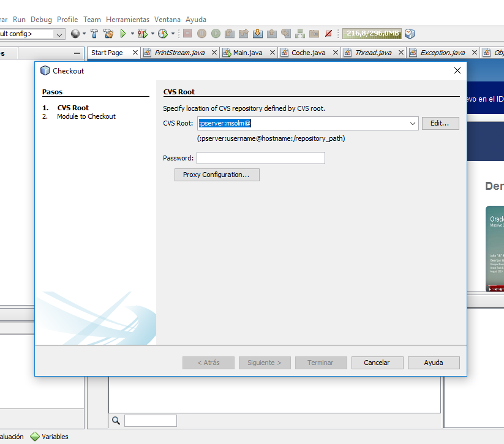Image resolution: width=504 pixels, height=444 pixels.
Task: Open Proxy Configuration settings
Action: (217, 175)
